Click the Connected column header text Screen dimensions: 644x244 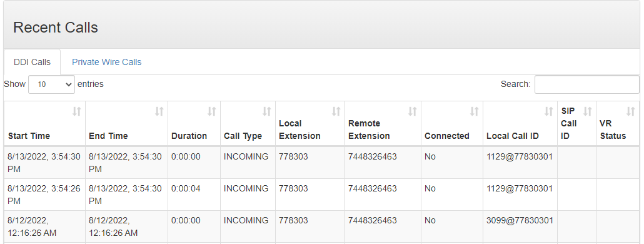pyautogui.click(x=447, y=136)
